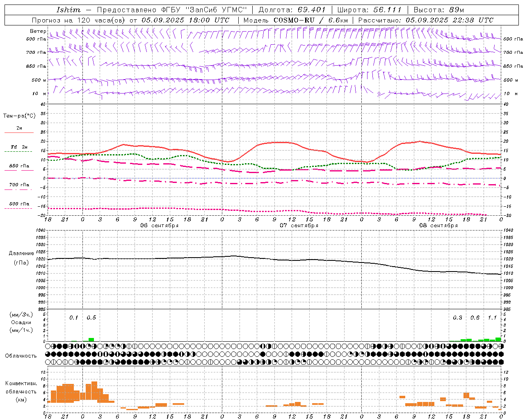Click the 1.1 precipitation value

(x=492, y=318)
